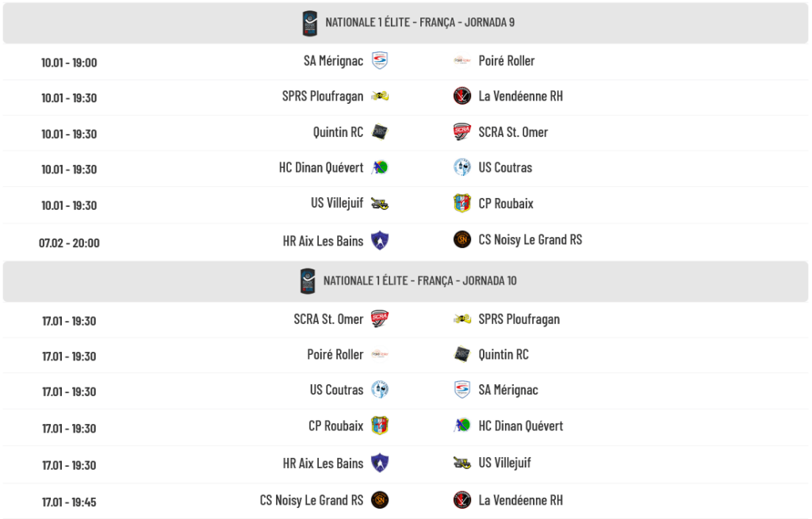Click the Nationale 1 Élite league logo in Jornada 9 header
The height and width of the screenshot is (519, 812).
(309, 23)
